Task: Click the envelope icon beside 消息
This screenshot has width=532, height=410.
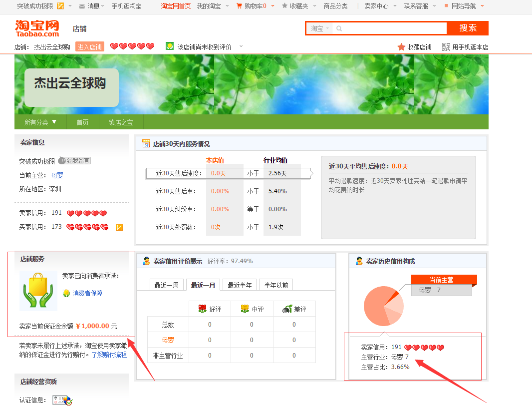Action: [x=82, y=6]
